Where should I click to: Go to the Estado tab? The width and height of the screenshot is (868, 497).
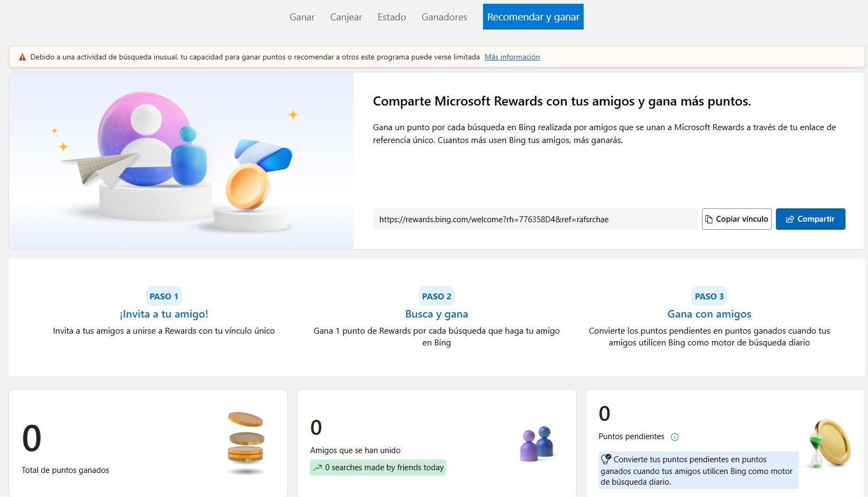(x=391, y=17)
